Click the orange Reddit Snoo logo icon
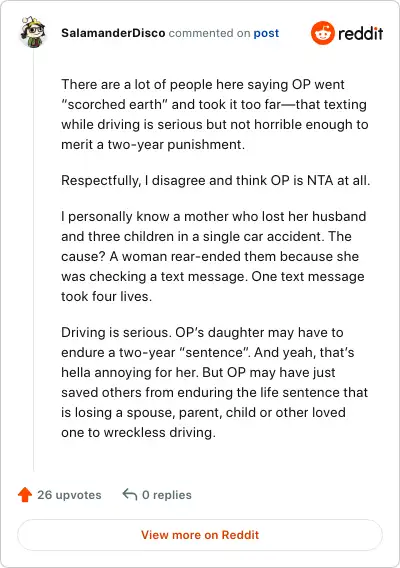The height and width of the screenshot is (568, 400). (322, 33)
